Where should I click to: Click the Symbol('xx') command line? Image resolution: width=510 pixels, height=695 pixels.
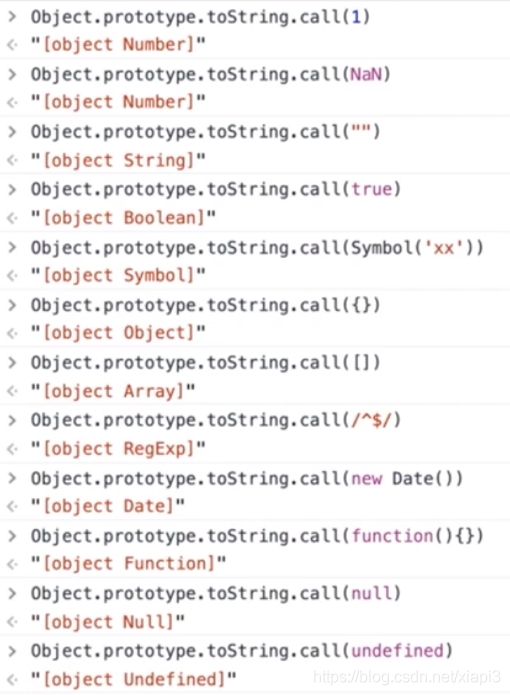(257, 247)
